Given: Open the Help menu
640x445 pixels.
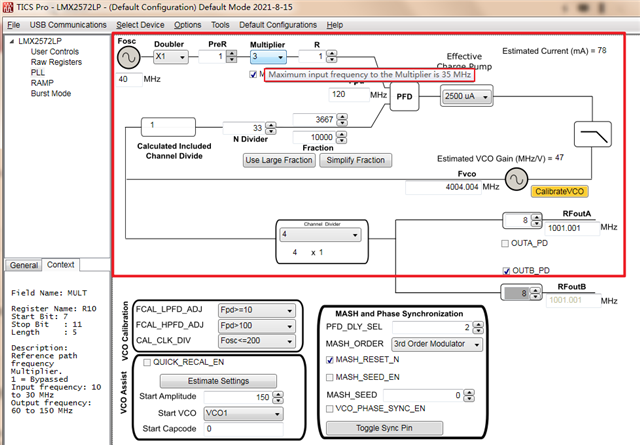Looking at the screenshot, I should [x=335, y=25].
